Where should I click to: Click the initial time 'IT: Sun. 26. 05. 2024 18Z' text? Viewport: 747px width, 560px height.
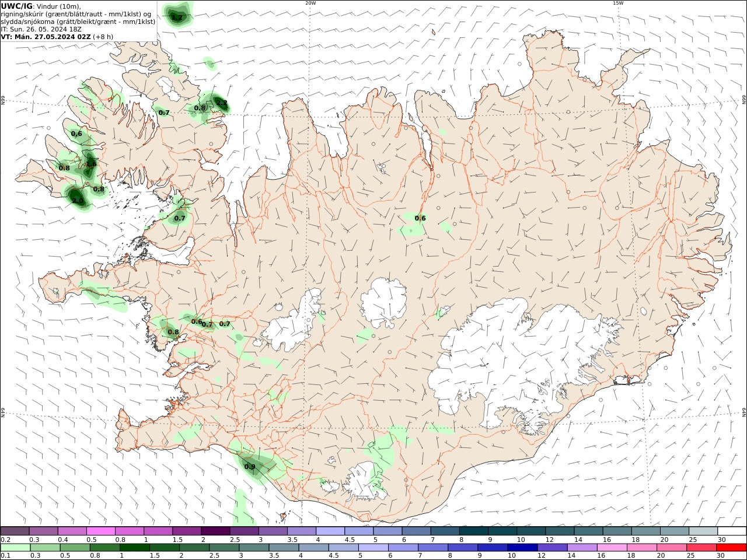[41, 29]
